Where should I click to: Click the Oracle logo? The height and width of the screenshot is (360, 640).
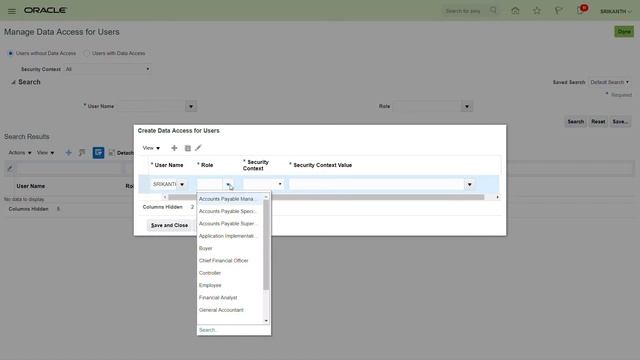point(45,10)
